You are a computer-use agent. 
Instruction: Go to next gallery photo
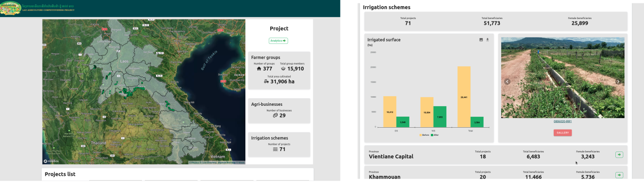(618, 81)
